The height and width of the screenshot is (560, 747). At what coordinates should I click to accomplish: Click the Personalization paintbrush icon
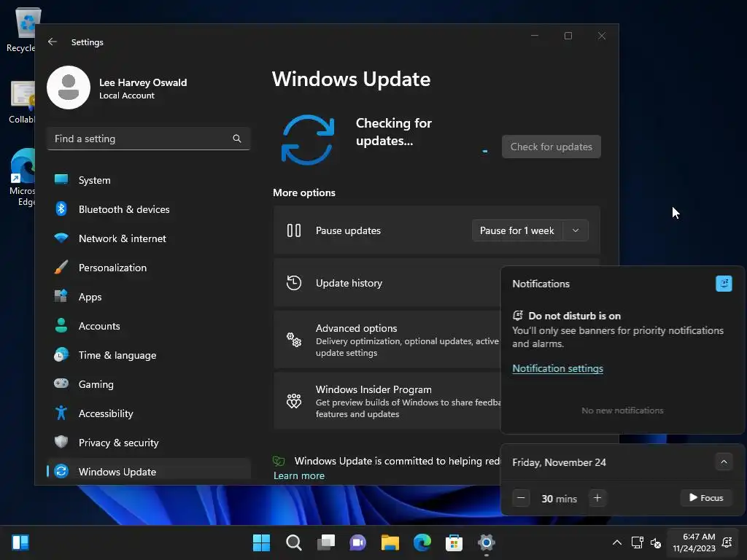[x=61, y=267]
